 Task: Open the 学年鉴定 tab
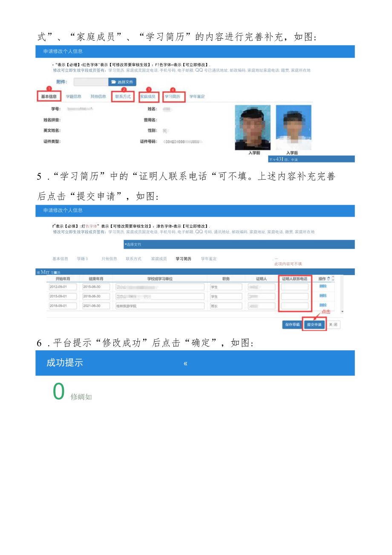(x=197, y=96)
